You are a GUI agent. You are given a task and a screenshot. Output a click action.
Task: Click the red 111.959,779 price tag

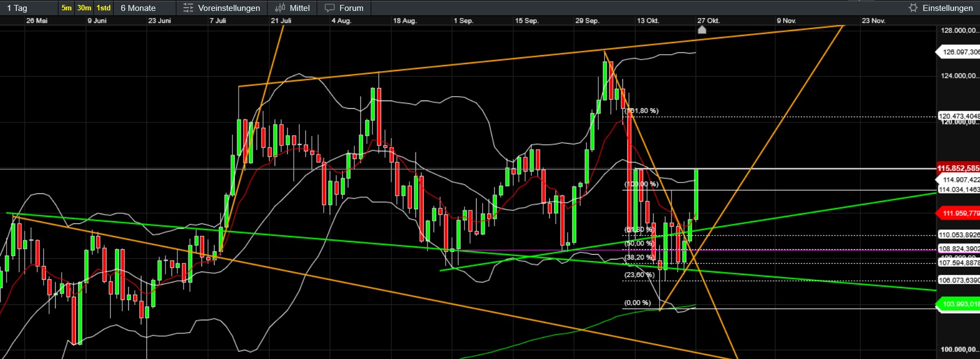(960, 213)
